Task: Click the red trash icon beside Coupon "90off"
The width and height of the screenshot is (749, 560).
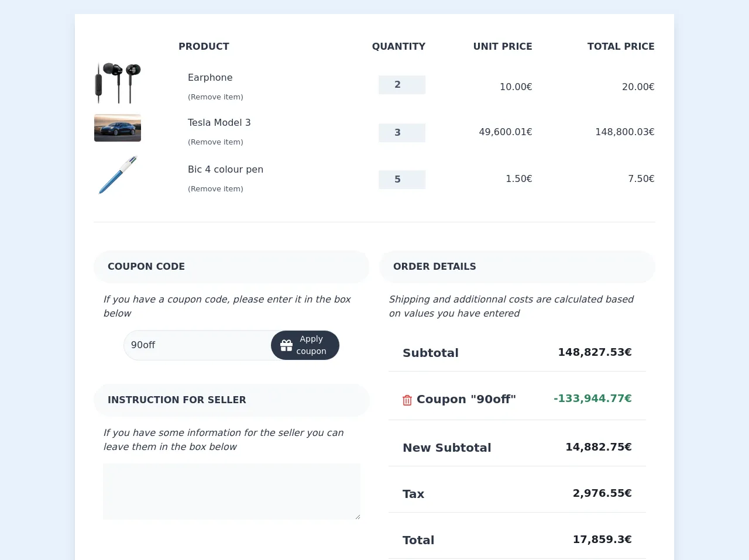Action: (407, 400)
